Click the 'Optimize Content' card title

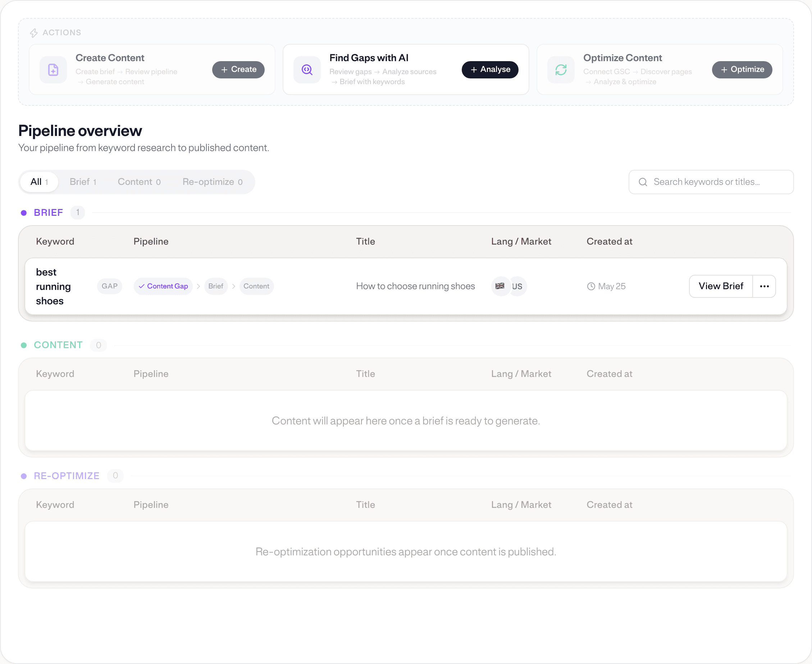coord(622,58)
